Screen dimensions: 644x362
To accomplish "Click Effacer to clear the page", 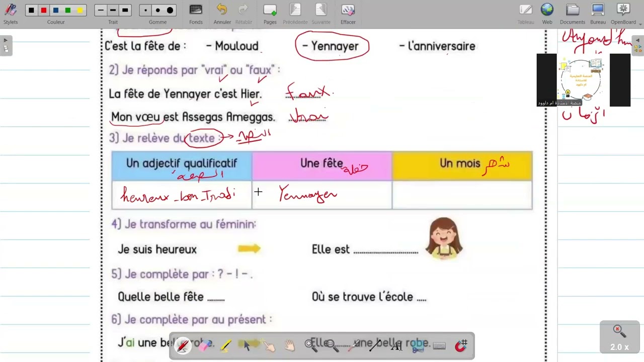I will pyautogui.click(x=348, y=14).
